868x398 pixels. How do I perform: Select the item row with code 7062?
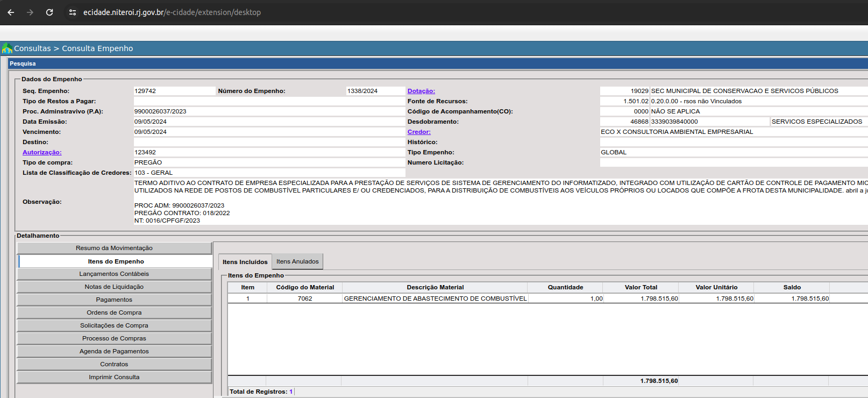click(x=305, y=298)
